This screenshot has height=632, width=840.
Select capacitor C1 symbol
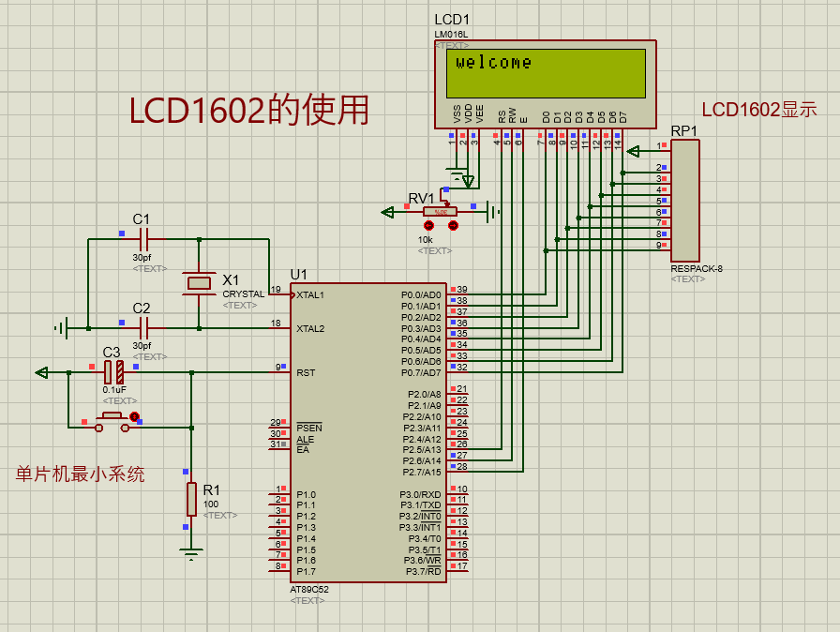[x=143, y=239]
